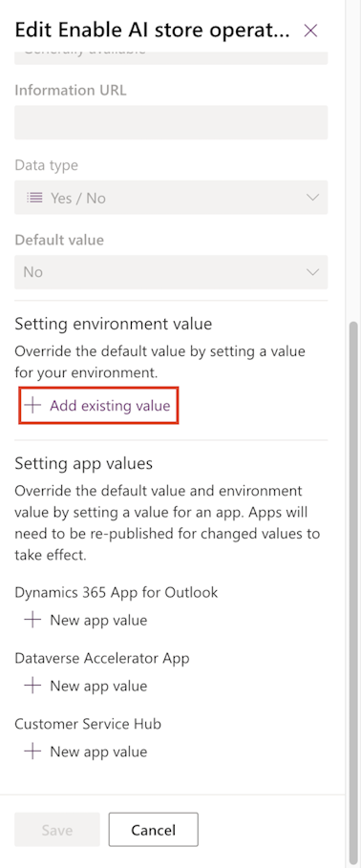Click plus icon beside Add existing value
Viewport: 361px width, 868px height.
pyautogui.click(x=32, y=406)
